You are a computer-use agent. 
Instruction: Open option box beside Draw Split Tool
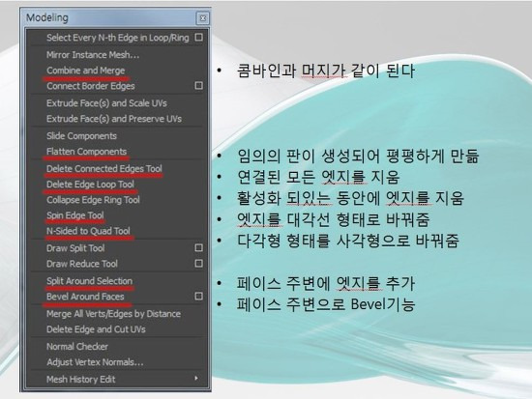[199, 248]
